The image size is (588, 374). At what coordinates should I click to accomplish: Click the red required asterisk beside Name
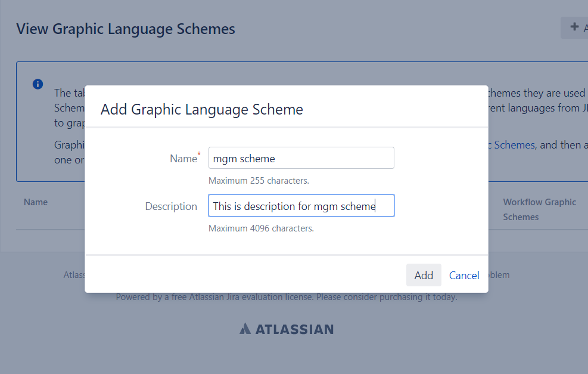tap(200, 155)
